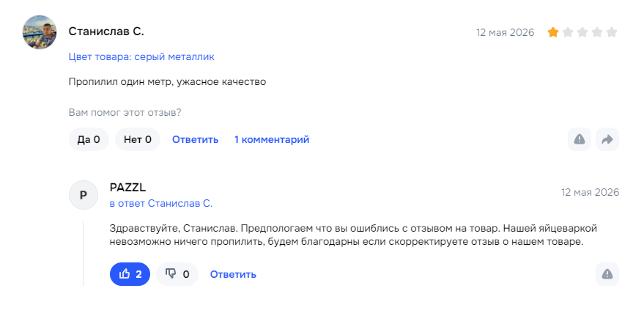This screenshot has width=644, height=313.
Task: Toggle the thumbs-down dislike with count 0
Action: point(177,274)
